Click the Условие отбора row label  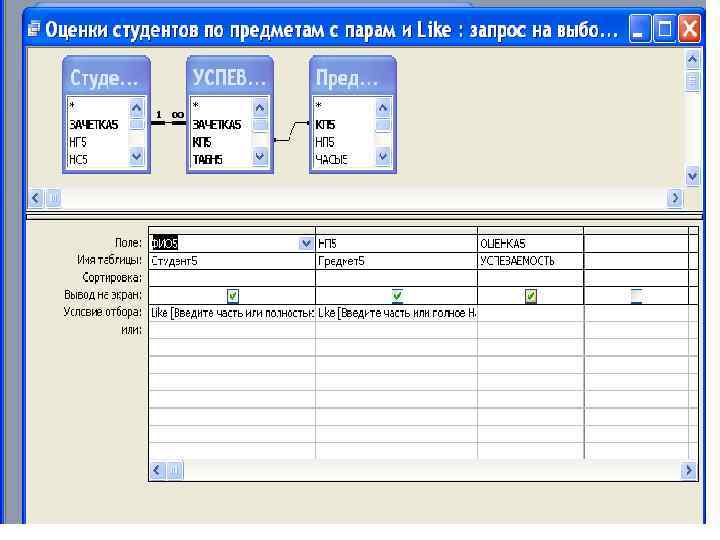(102, 312)
